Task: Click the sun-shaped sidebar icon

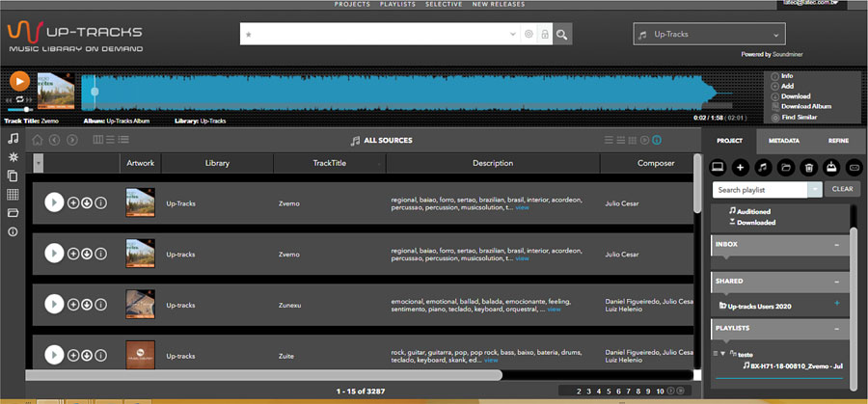Action: pyautogui.click(x=13, y=157)
